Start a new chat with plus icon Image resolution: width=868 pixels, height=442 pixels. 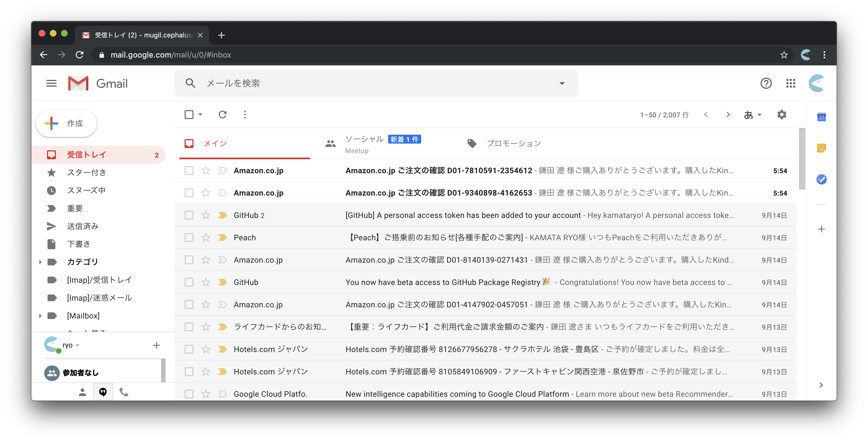click(156, 345)
